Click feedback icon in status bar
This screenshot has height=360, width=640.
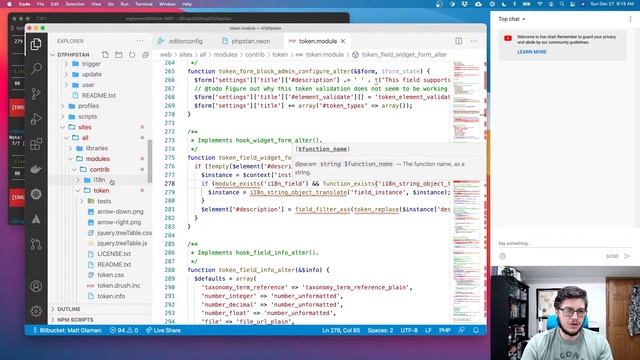pos(462,330)
